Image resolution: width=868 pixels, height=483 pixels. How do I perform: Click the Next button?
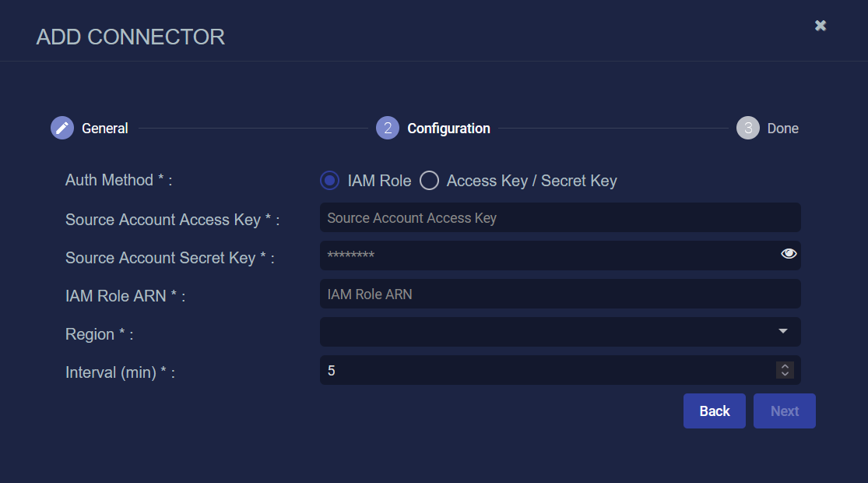click(x=785, y=411)
